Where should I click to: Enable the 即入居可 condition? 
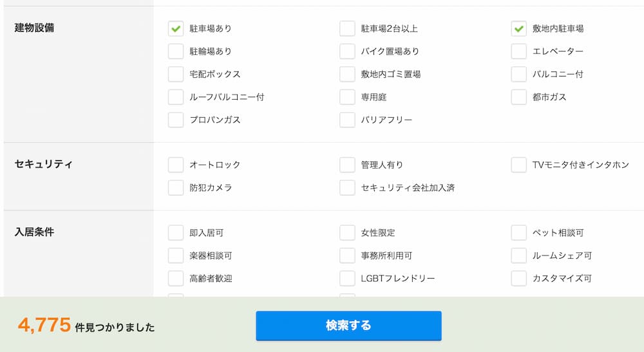tap(176, 233)
